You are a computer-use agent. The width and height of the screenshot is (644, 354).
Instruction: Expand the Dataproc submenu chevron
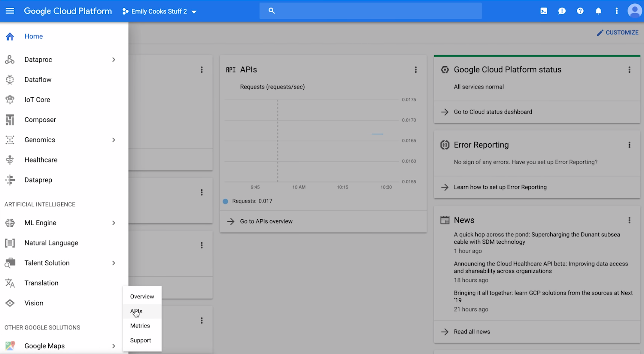(x=113, y=60)
